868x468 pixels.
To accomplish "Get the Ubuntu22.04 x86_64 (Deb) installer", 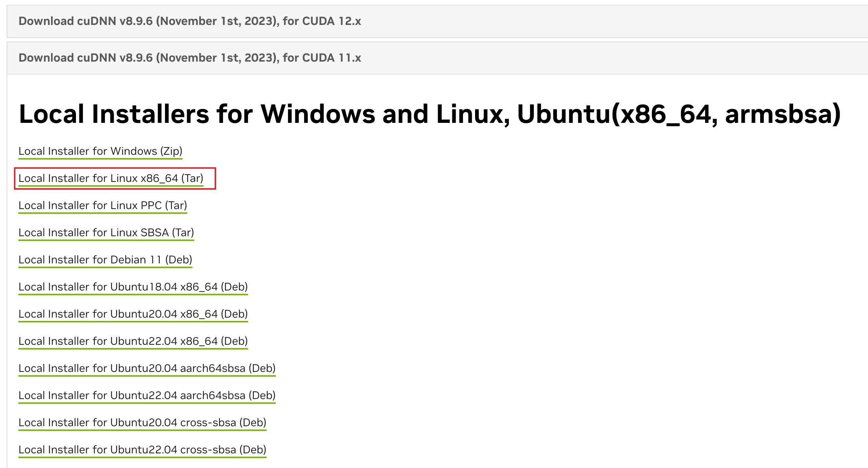I will [x=133, y=341].
